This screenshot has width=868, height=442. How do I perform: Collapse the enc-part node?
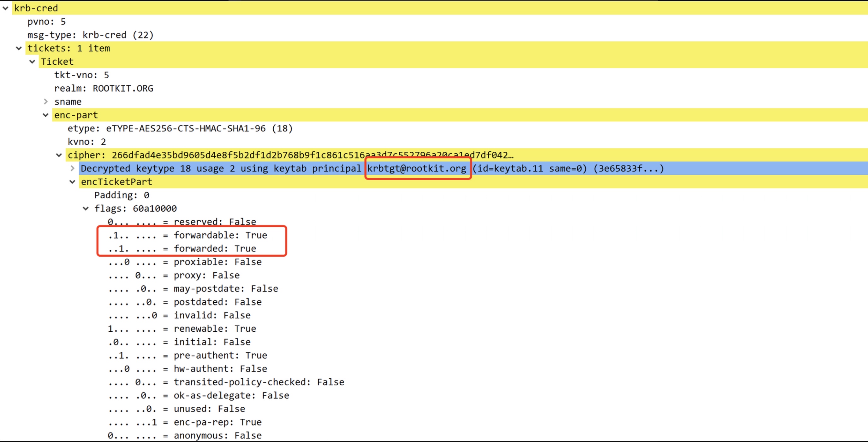(x=46, y=115)
